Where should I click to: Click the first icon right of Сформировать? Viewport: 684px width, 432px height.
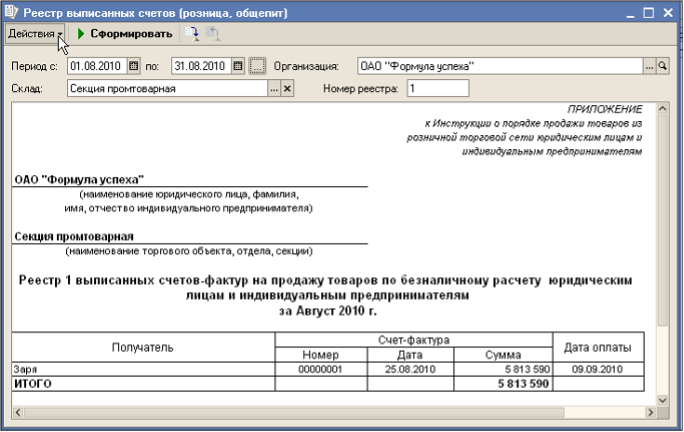click(191, 34)
